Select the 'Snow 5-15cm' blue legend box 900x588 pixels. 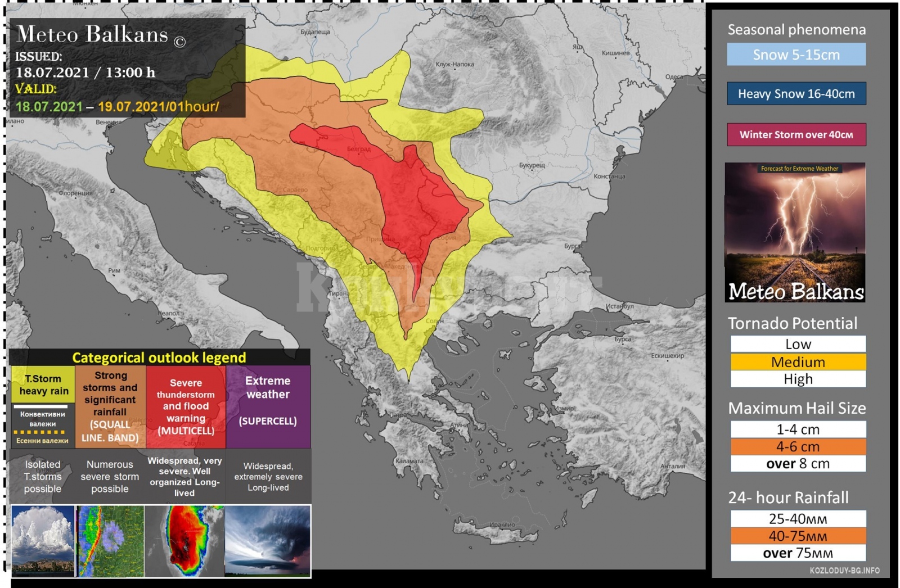(796, 55)
